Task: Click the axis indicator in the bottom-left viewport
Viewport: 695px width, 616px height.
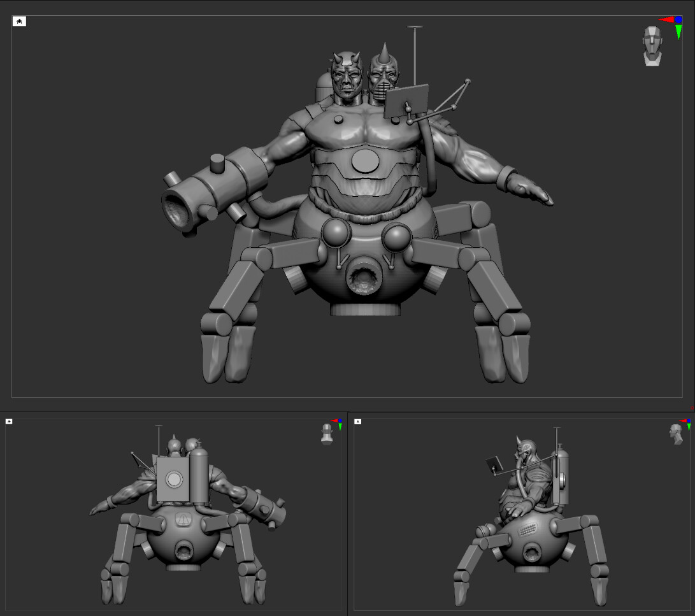Action: [x=338, y=423]
